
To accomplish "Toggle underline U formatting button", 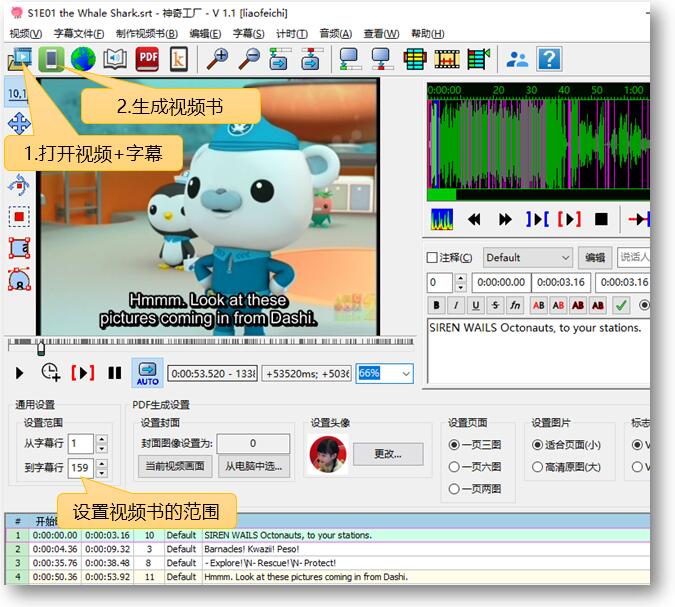I will [476, 305].
